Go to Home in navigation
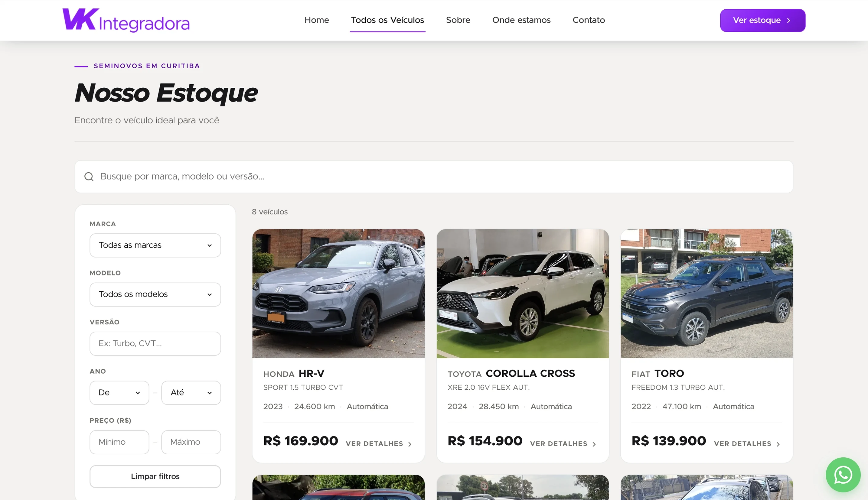This screenshot has width=868, height=500. [316, 20]
